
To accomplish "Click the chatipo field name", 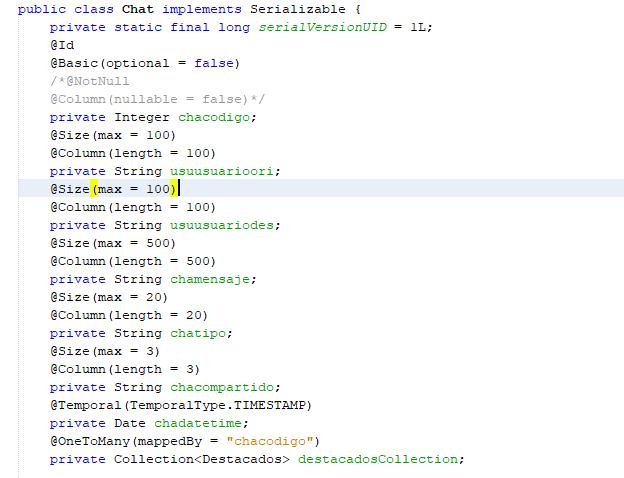I will (x=198, y=333).
